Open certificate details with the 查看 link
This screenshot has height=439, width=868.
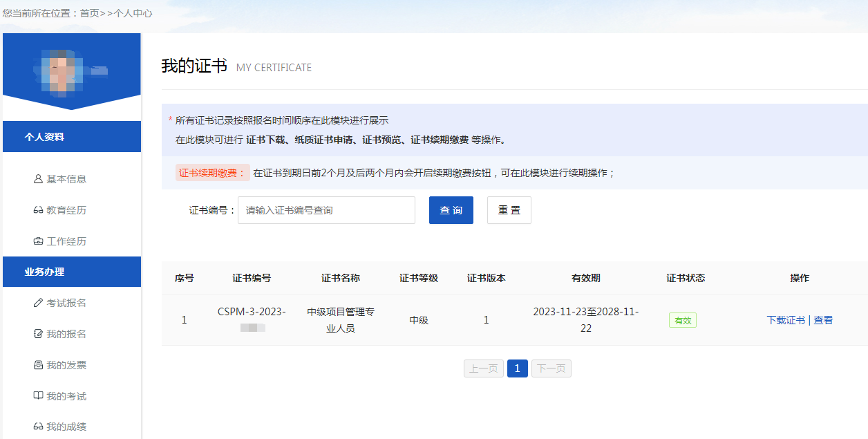823,320
